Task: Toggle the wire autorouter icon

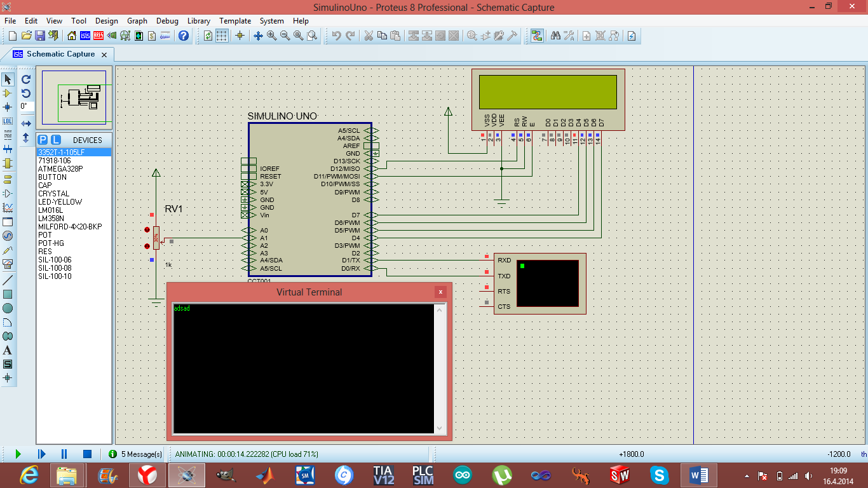Action: click(x=537, y=36)
